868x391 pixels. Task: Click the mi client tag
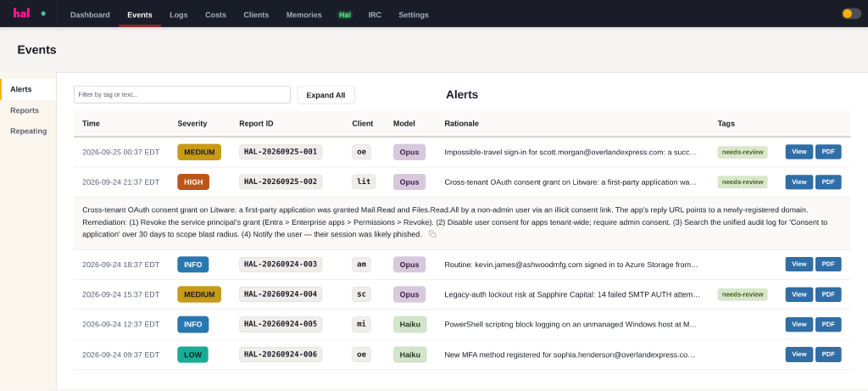pos(361,325)
